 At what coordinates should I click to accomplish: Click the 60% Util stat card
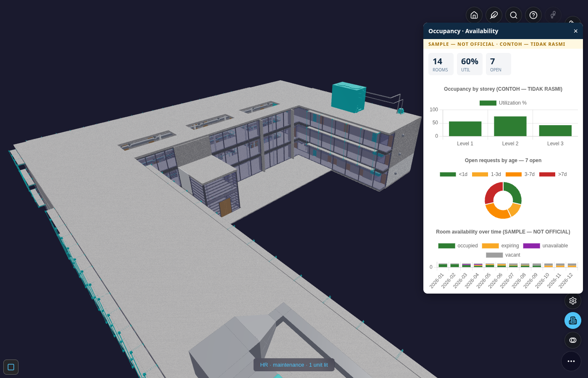tap(470, 64)
